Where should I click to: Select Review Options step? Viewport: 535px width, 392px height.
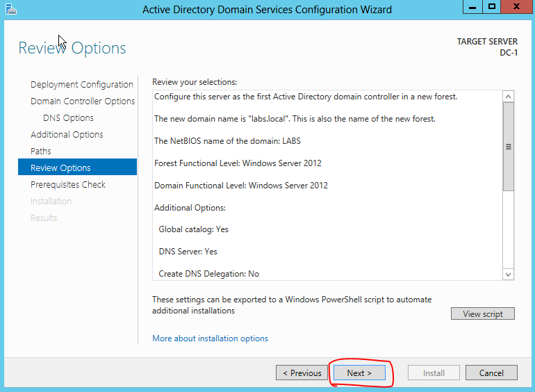coord(77,168)
